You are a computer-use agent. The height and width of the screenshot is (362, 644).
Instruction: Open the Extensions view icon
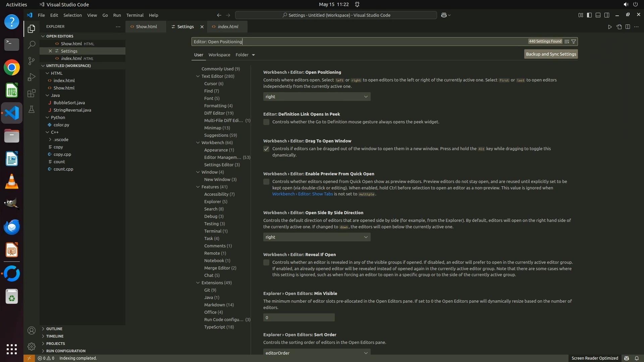click(31, 93)
